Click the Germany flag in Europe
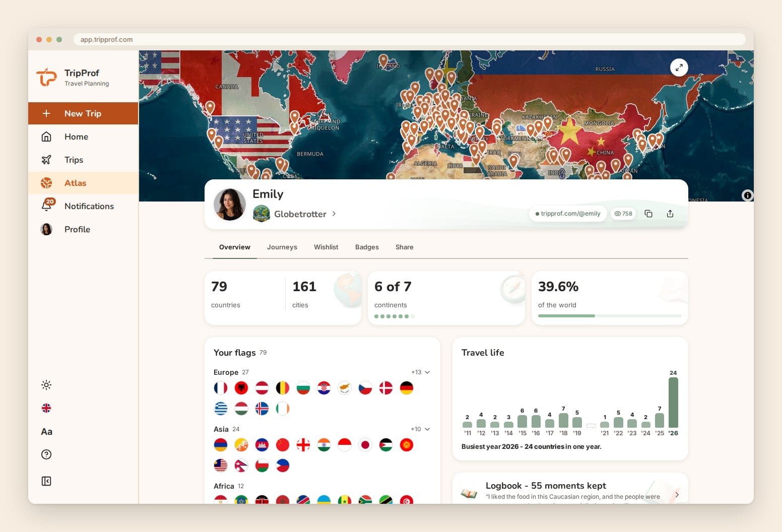 407,388
